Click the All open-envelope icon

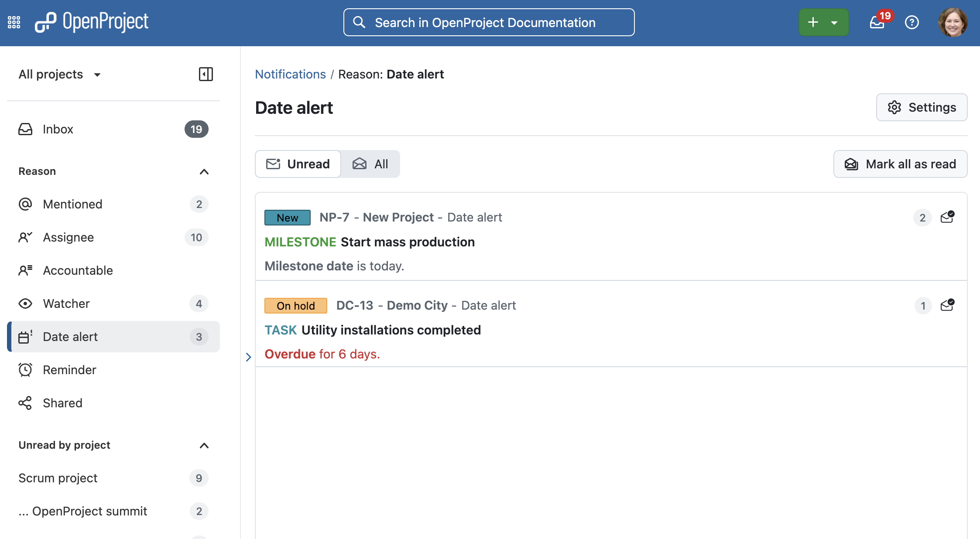coord(360,164)
